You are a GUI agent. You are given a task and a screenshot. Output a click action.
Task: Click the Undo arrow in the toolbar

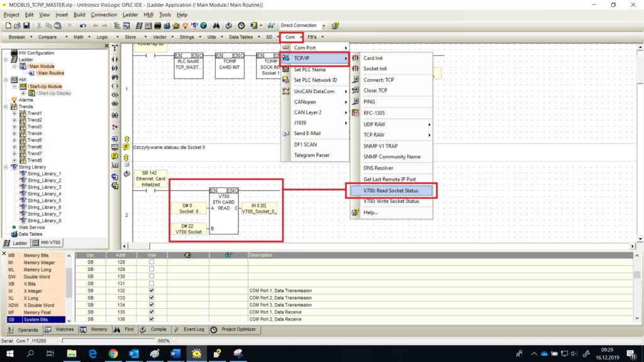(83, 25)
